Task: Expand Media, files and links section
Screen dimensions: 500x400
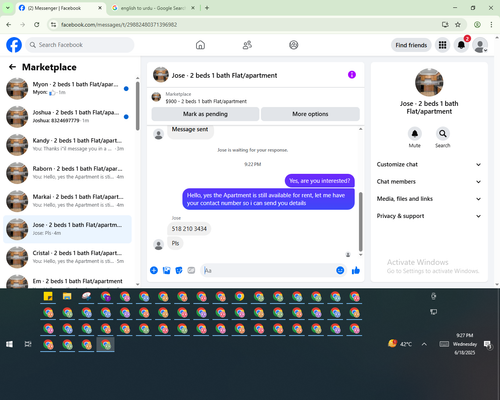Action: (429, 199)
